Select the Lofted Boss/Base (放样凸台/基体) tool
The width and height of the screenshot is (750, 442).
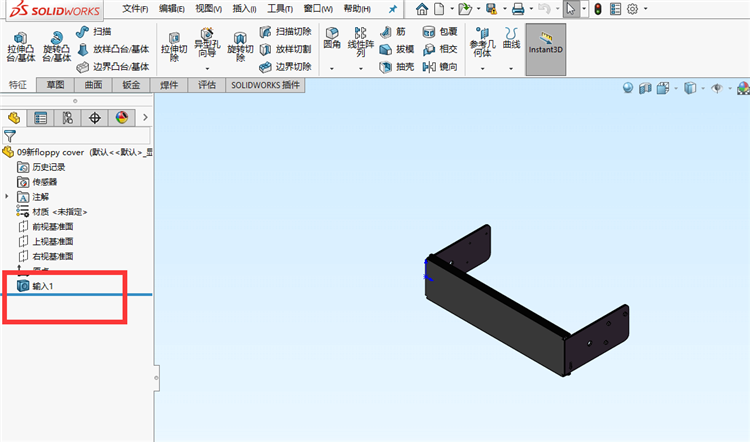113,49
